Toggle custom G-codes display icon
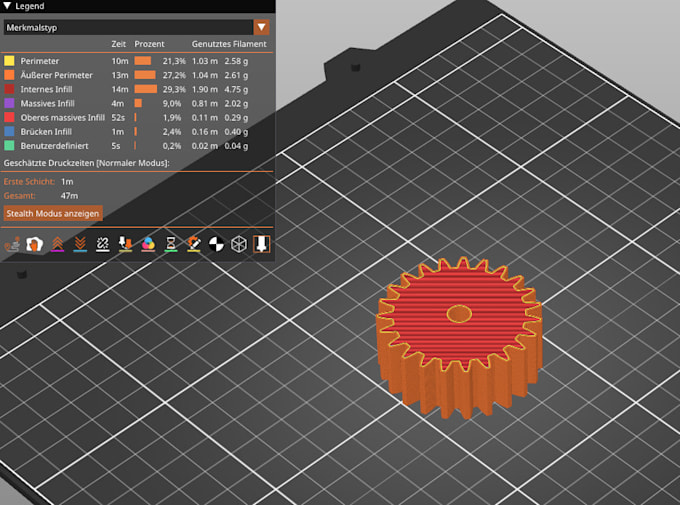680x505 pixels. pos(193,244)
